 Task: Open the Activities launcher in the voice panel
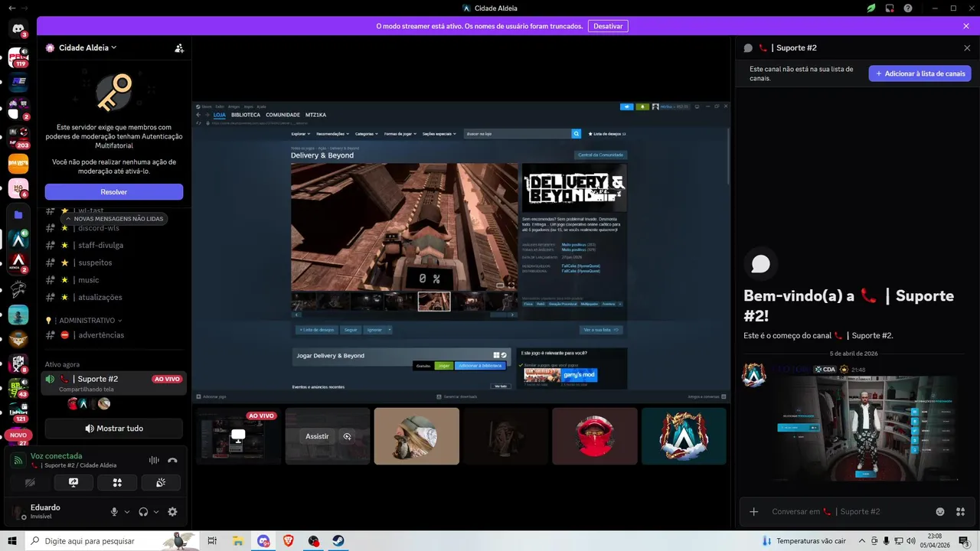(x=117, y=483)
